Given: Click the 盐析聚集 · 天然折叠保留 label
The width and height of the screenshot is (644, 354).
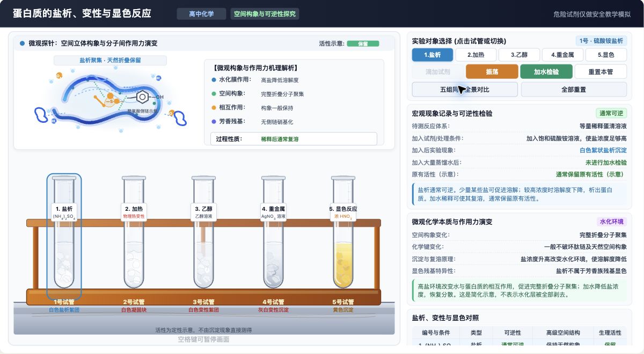Looking at the screenshot, I should point(110,61).
